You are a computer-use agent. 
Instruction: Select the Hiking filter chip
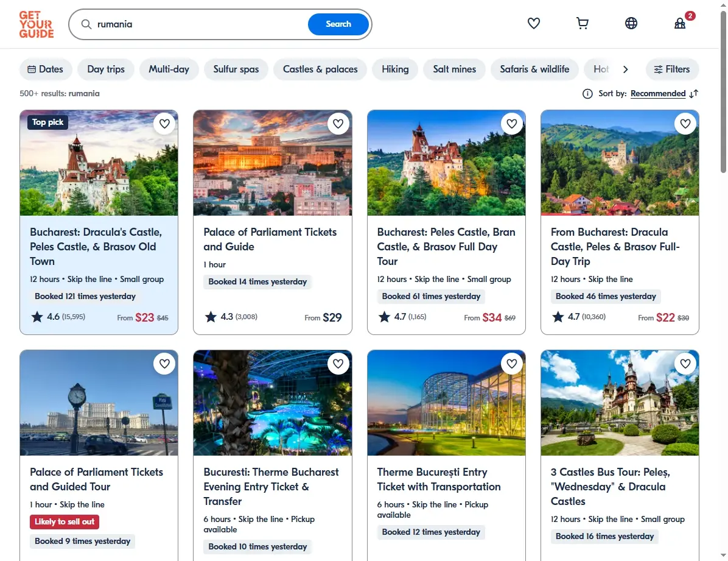[395, 69]
